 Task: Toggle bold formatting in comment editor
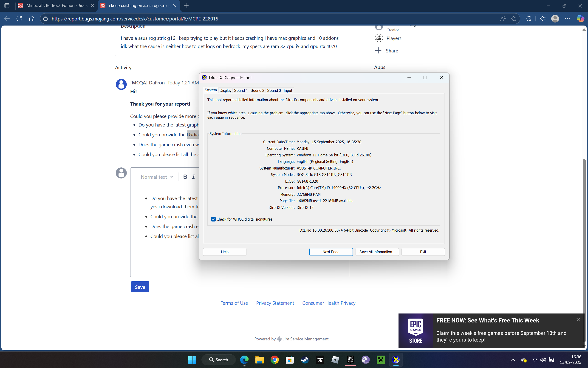click(x=185, y=177)
